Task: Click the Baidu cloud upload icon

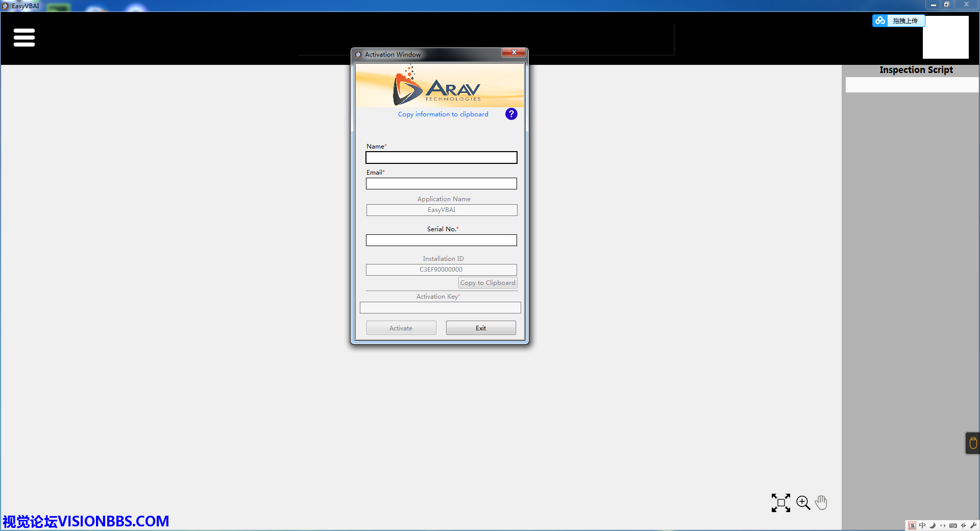Action: click(880, 20)
